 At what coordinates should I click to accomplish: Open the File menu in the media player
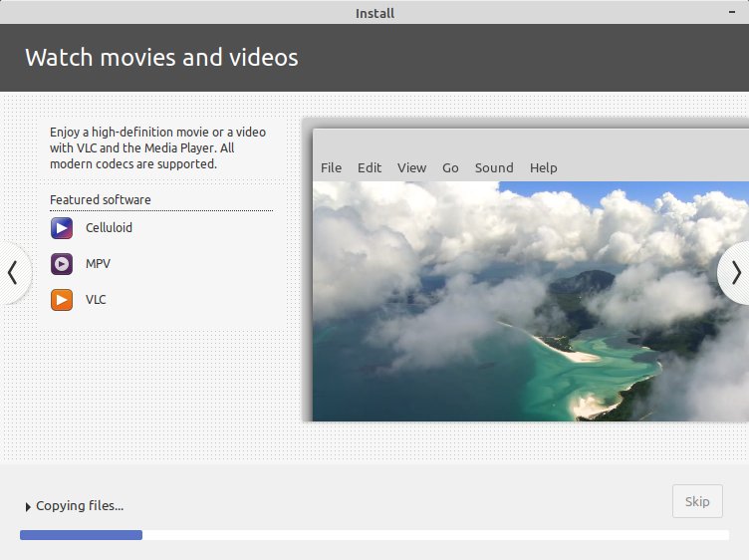tap(331, 167)
